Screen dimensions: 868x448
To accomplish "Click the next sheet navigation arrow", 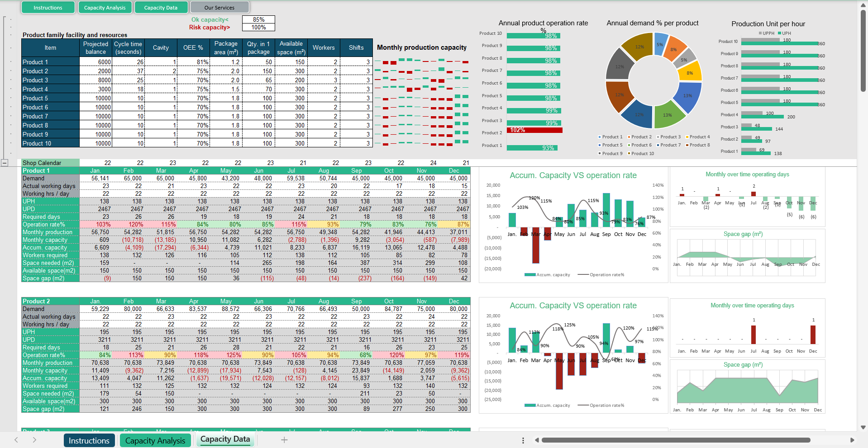I will 34,440.
